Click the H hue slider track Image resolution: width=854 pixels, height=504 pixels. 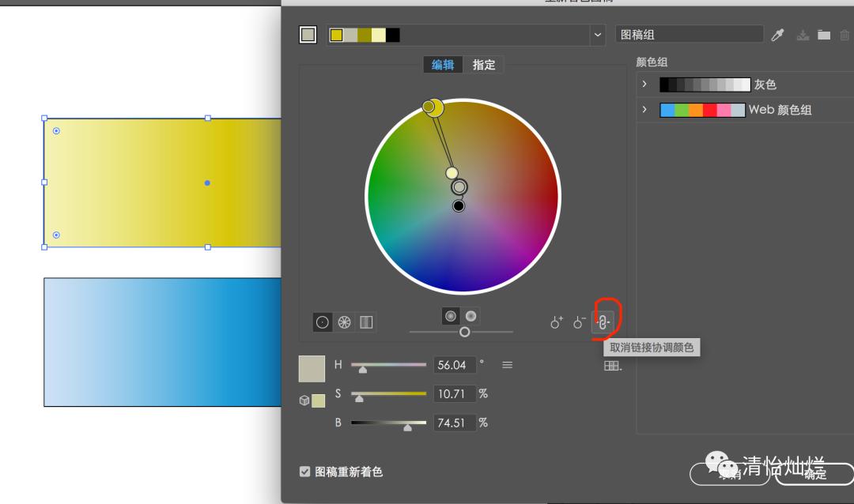[388, 365]
